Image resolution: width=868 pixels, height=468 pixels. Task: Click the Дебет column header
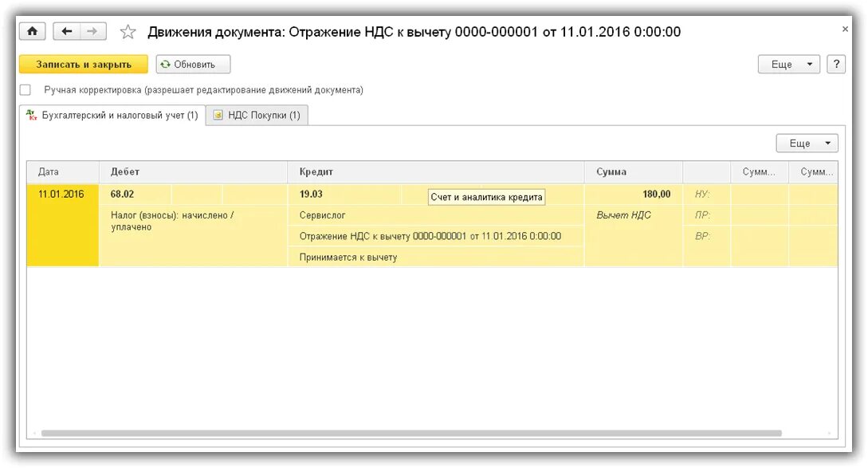click(193, 171)
